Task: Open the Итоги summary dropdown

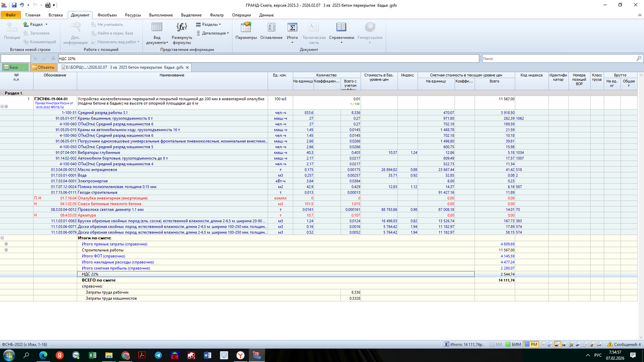Action: pos(292,33)
